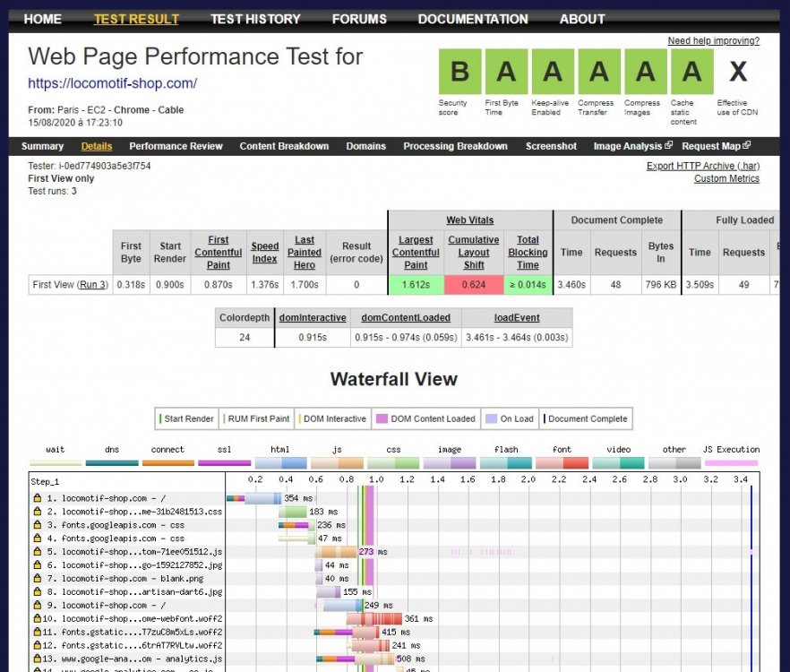Click the Compress Images grade A icon
This screenshot has height=672, width=790.
click(x=643, y=72)
